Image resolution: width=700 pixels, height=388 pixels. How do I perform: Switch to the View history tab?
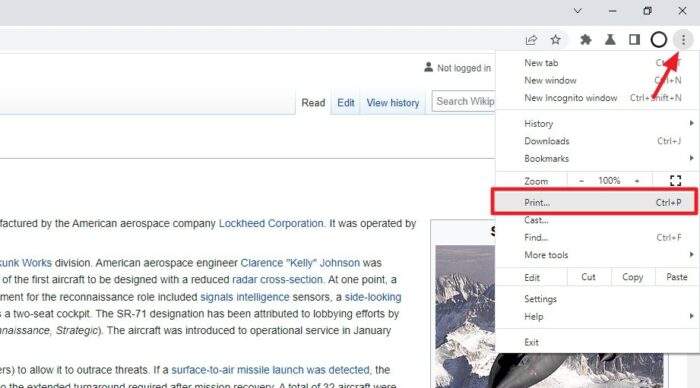point(393,103)
